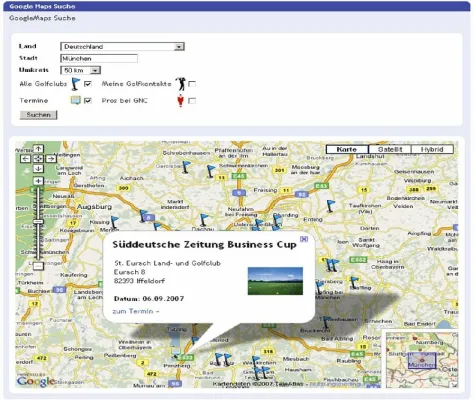
Task: Click the golf flag marker near Taufkirchen
Action: (330, 206)
